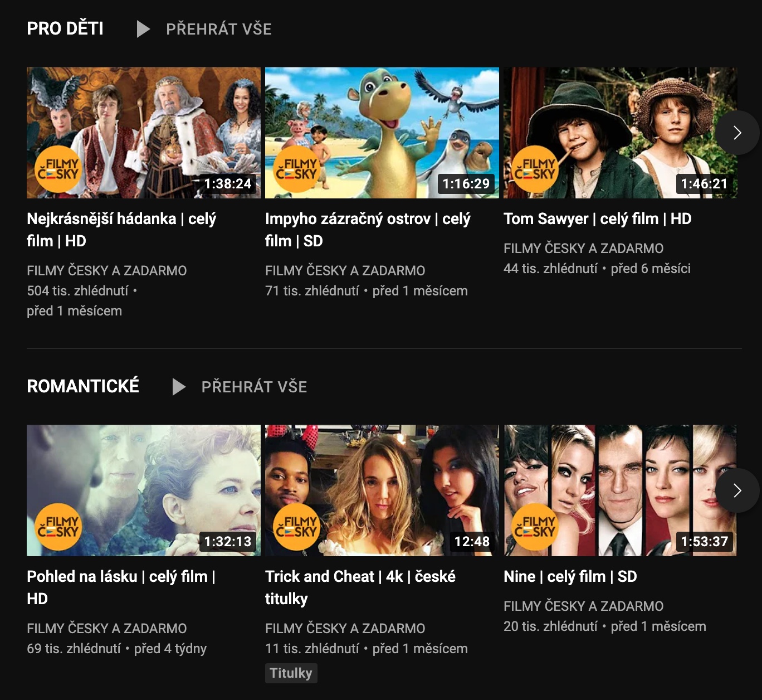Click the '71 tis. zhlédnutí' view count
The image size is (762, 700).
coord(312,291)
